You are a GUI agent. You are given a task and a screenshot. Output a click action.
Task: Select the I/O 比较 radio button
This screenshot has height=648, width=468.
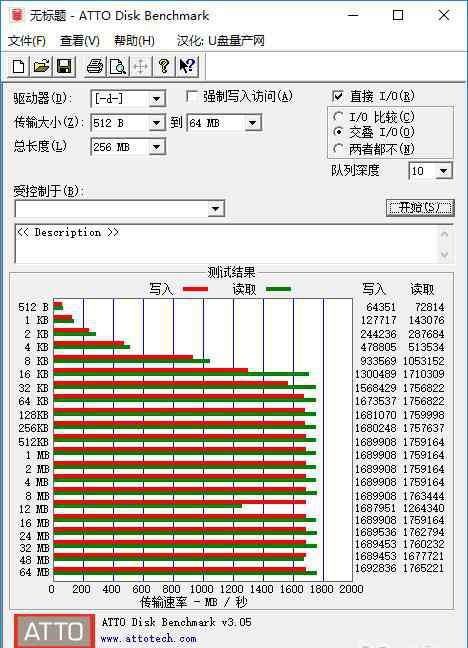[338, 117]
